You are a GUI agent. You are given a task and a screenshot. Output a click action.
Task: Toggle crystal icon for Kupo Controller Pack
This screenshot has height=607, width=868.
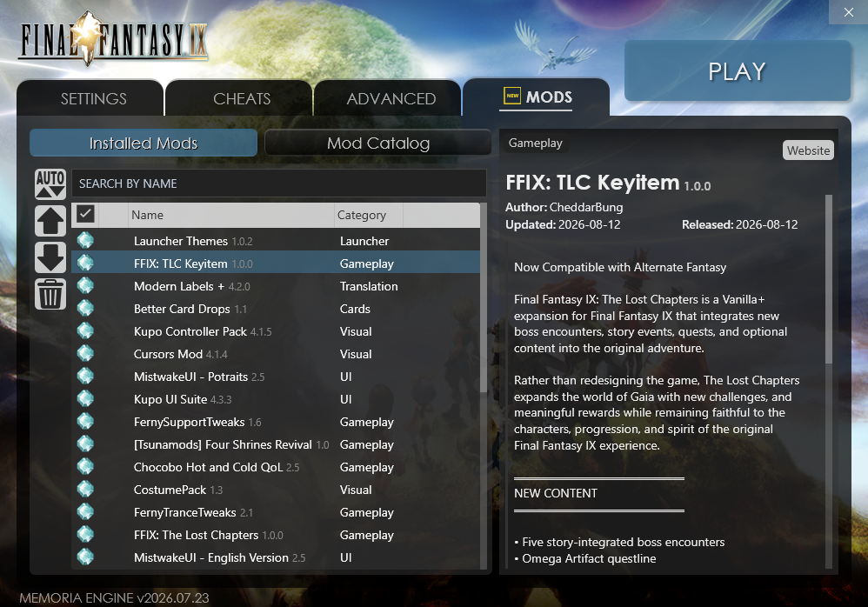tap(85, 331)
